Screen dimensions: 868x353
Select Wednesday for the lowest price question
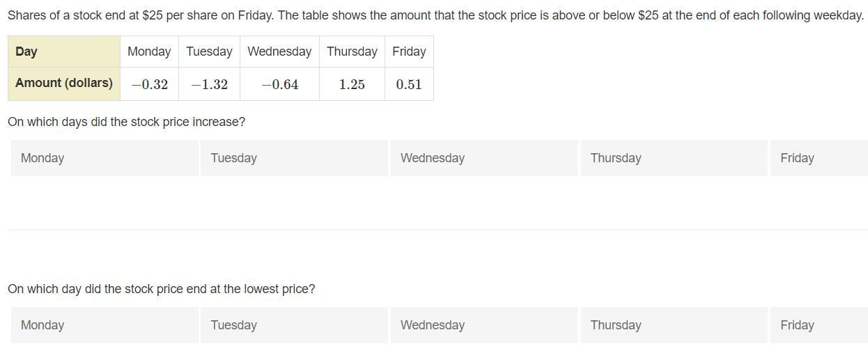coord(484,325)
